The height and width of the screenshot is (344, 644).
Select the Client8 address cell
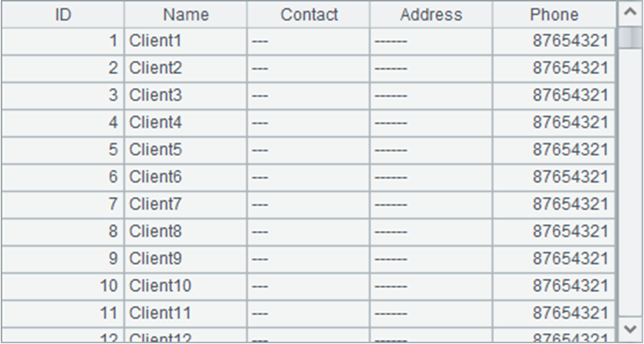(431, 232)
